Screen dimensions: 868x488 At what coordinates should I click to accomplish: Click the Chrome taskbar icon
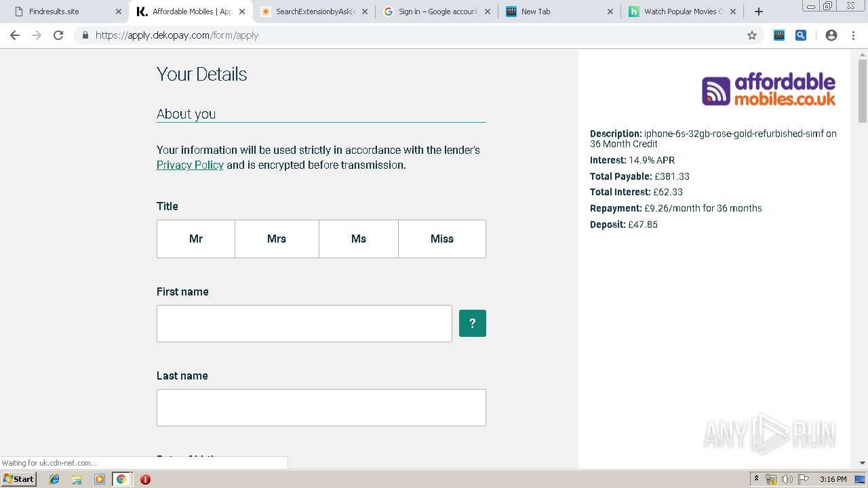pos(121,479)
